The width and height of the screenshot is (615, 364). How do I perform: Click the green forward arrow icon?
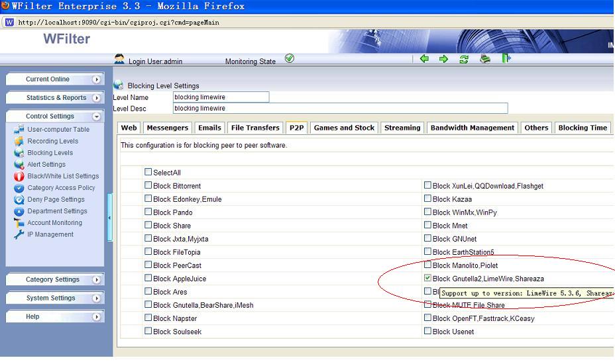coord(443,59)
